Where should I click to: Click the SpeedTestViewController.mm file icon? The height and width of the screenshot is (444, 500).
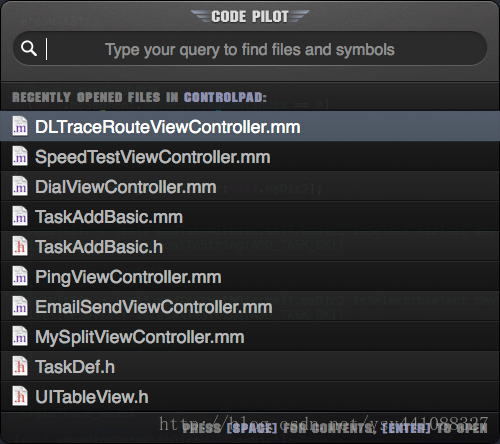[20, 156]
